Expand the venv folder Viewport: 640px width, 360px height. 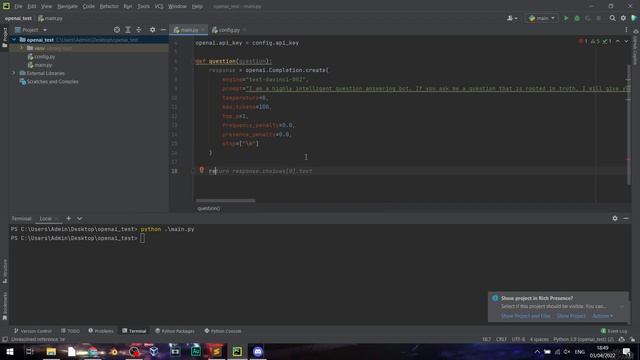point(22,48)
